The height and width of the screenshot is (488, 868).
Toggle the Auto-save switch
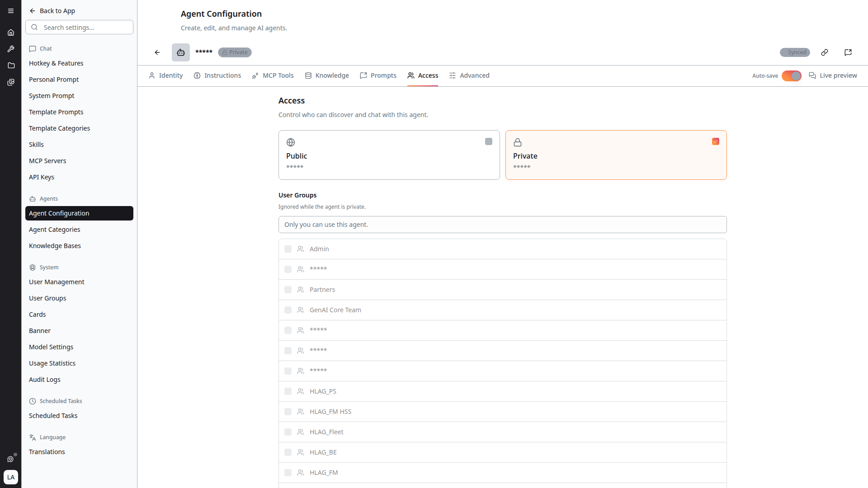click(x=792, y=75)
